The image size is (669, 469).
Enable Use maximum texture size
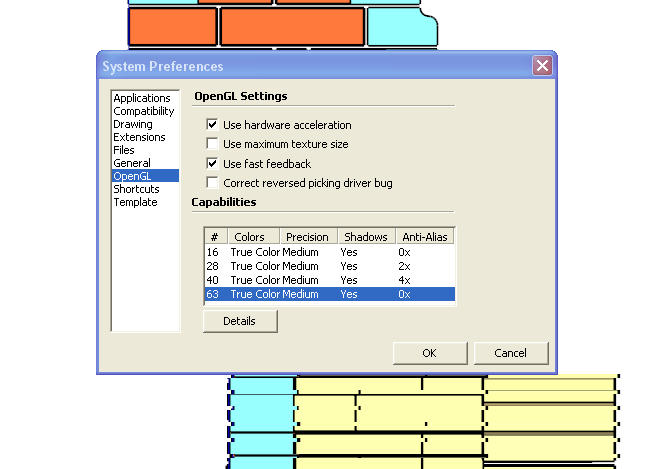(x=212, y=144)
